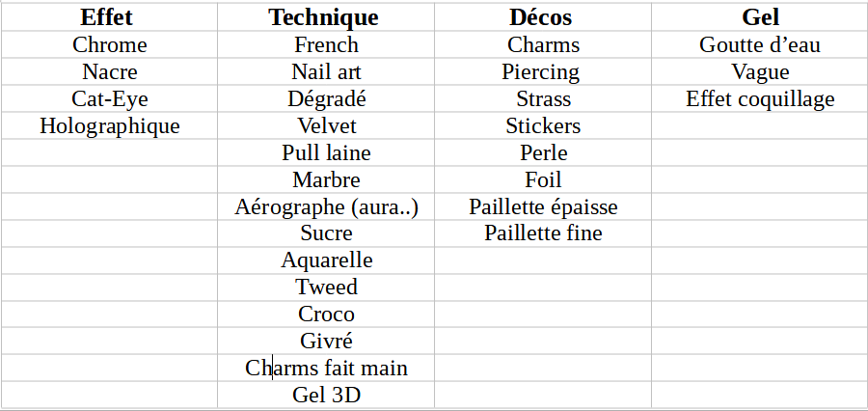Click the Nail art cell

click(x=326, y=72)
